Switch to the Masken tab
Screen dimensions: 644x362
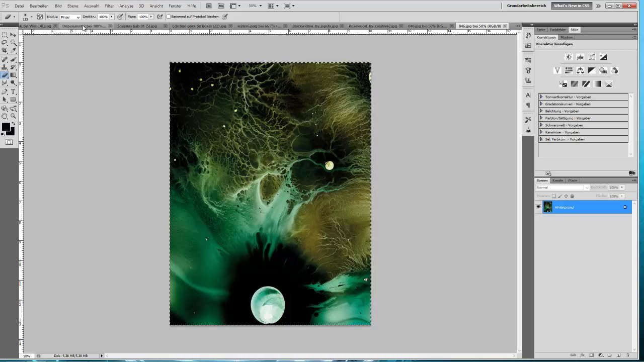[567, 37]
